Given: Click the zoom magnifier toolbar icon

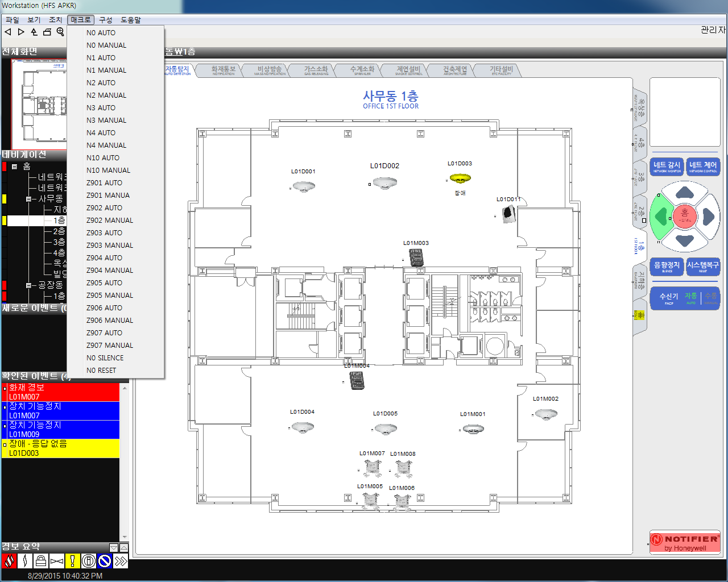Looking at the screenshot, I should [x=60, y=32].
